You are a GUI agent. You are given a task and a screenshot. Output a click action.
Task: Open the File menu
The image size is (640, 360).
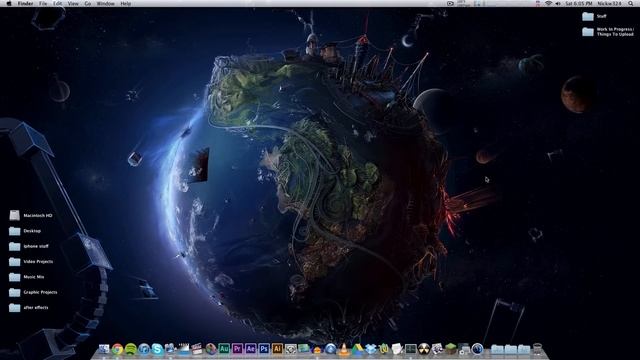pos(43,3)
